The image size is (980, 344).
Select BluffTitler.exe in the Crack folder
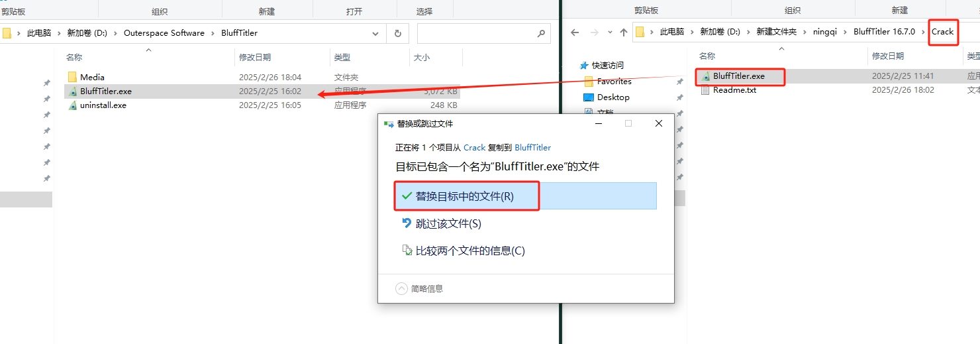(738, 76)
